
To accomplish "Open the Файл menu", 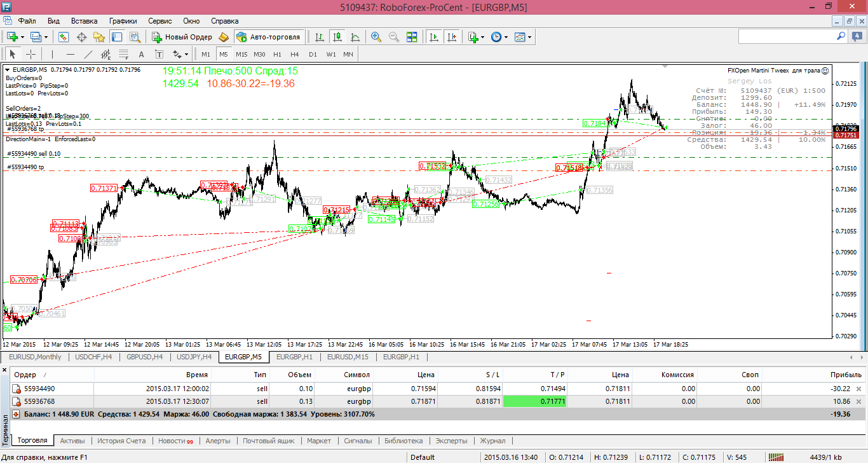I will point(27,20).
